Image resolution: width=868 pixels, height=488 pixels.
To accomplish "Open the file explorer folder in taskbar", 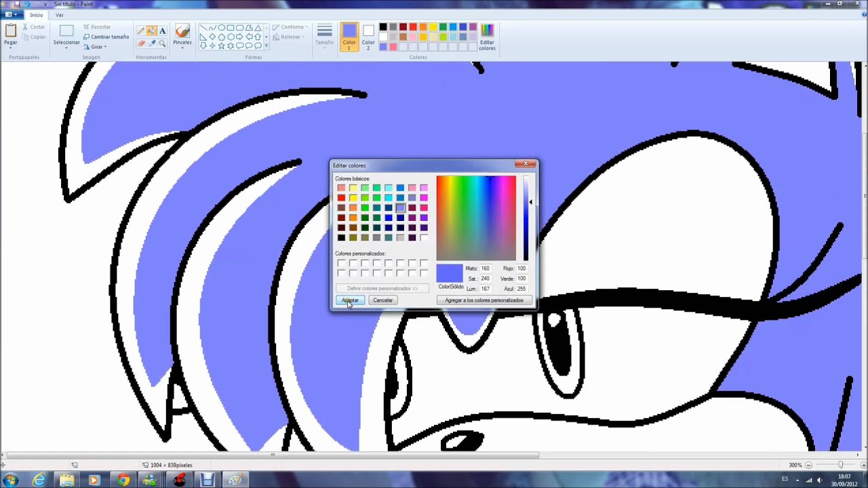I will coord(66,480).
